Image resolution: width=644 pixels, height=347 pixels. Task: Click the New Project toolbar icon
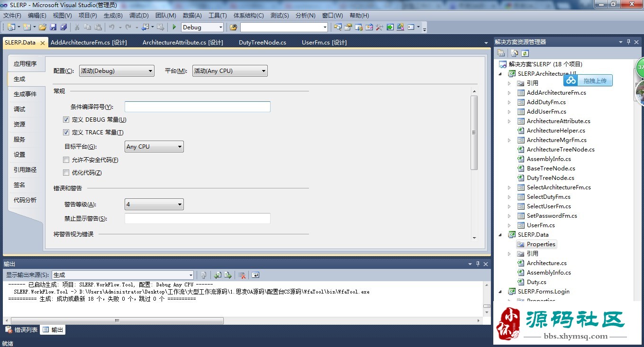(x=10, y=27)
